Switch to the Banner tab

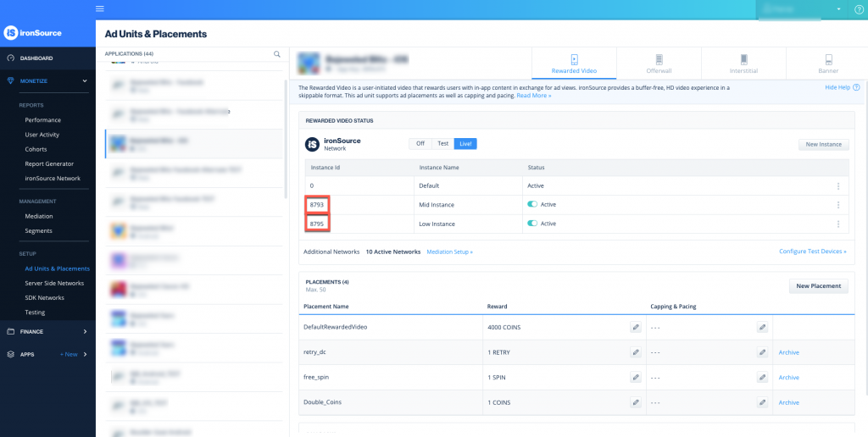point(829,64)
